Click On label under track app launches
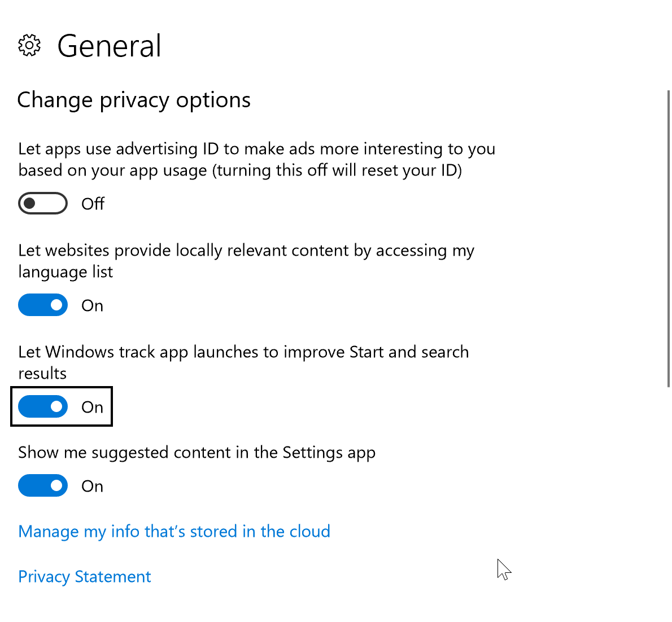 (x=92, y=407)
